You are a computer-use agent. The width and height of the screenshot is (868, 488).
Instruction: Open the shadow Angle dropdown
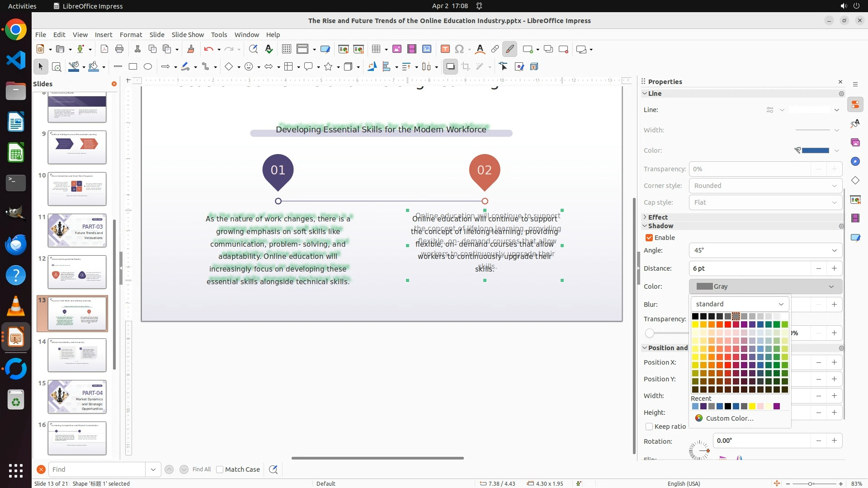pyautogui.click(x=834, y=250)
